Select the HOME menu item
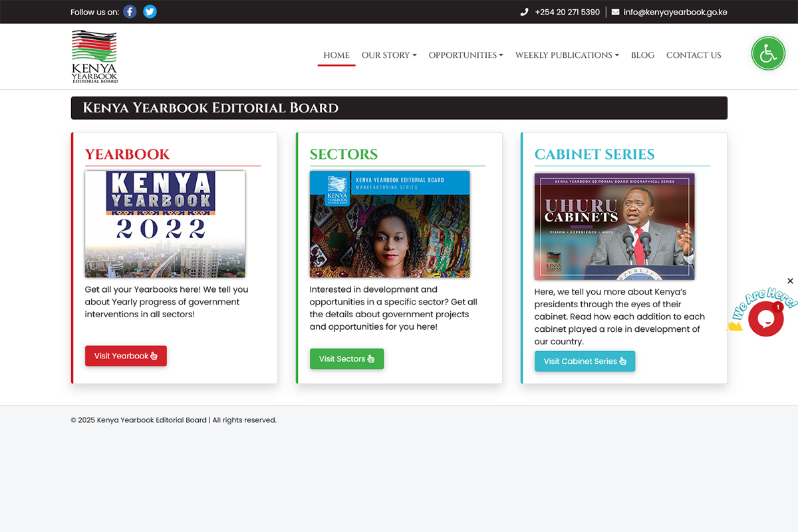 (x=336, y=55)
